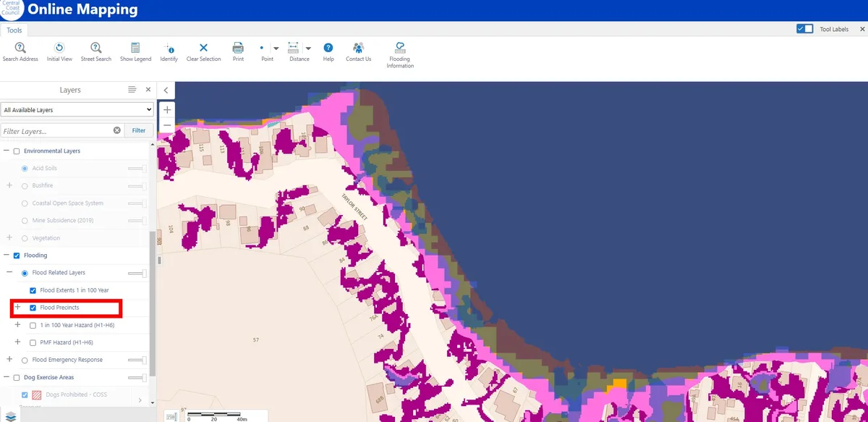Check the Dog Exercise Areas checkbox
The height and width of the screenshot is (422, 868).
coord(17,377)
